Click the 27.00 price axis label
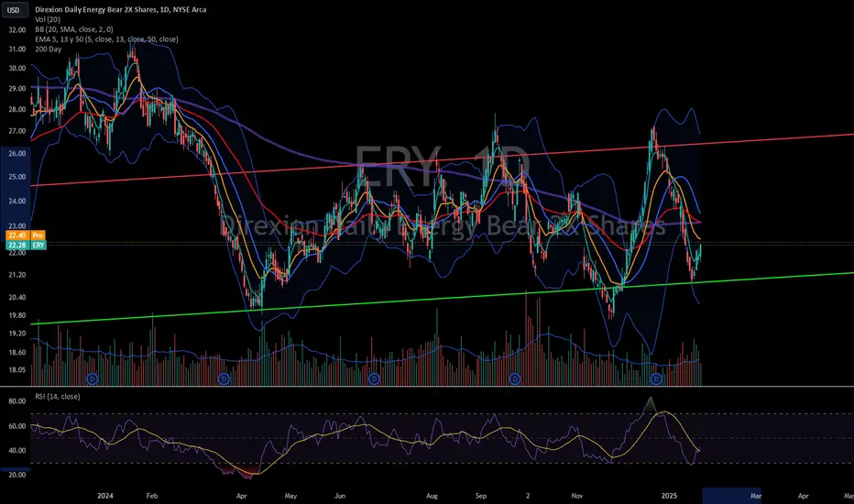This screenshot has height=504, width=854. [17, 131]
